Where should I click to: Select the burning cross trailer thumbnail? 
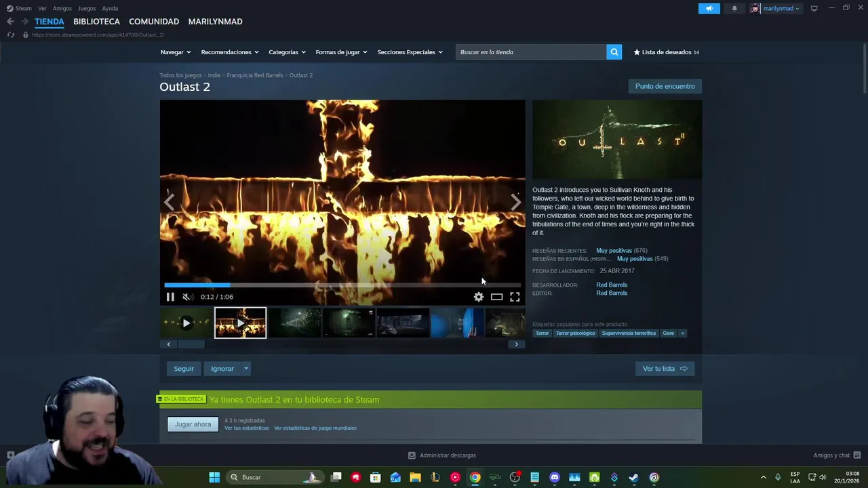[241, 323]
